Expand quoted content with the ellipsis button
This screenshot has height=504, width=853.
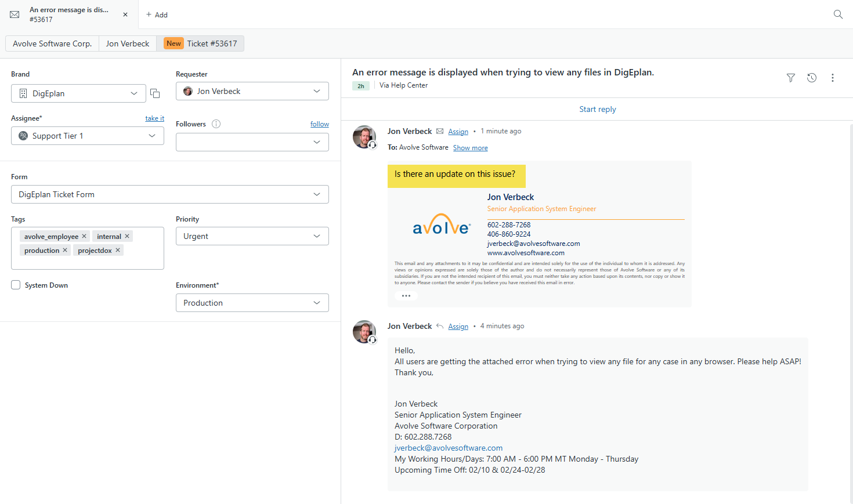click(406, 296)
